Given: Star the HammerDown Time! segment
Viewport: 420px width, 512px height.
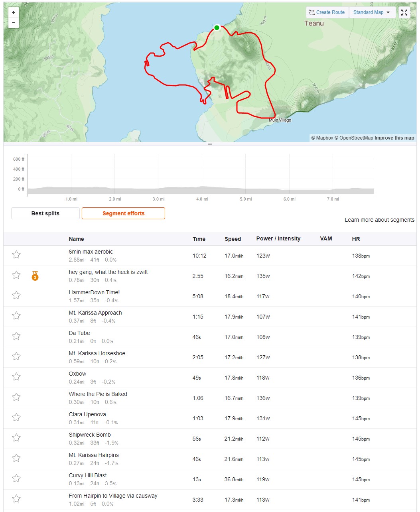Looking at the screenshot, I should [16, 295].
